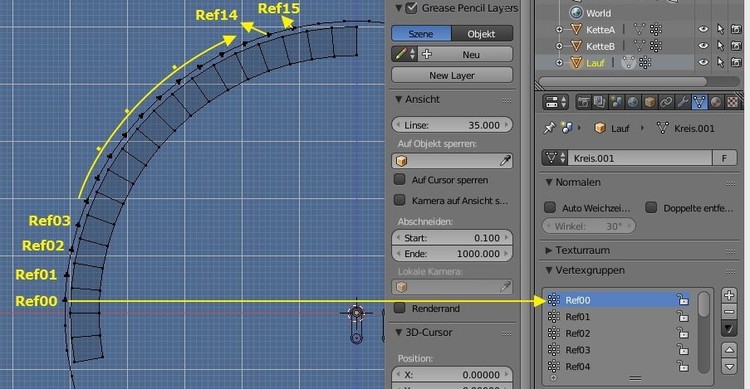750x389 pixels.
Task: Open the Texture checkerboard tab
Action: (733, 102)
